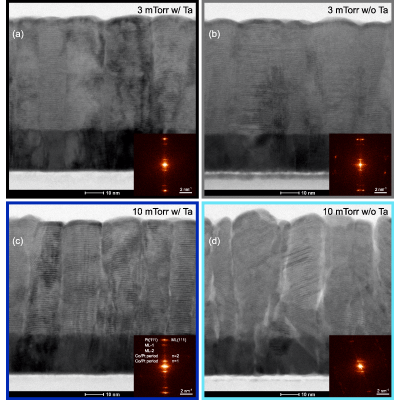Click the 'ML(111)' label in panel (c) inset
The image size is (400, 400).
178,340
